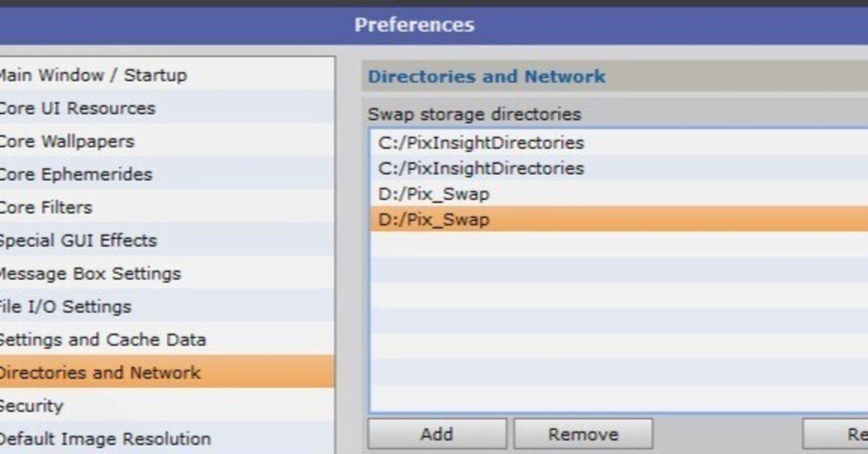Open Core Ephemerides settings
The width and height of the screenshot is (868, 454).
point(75,174)
